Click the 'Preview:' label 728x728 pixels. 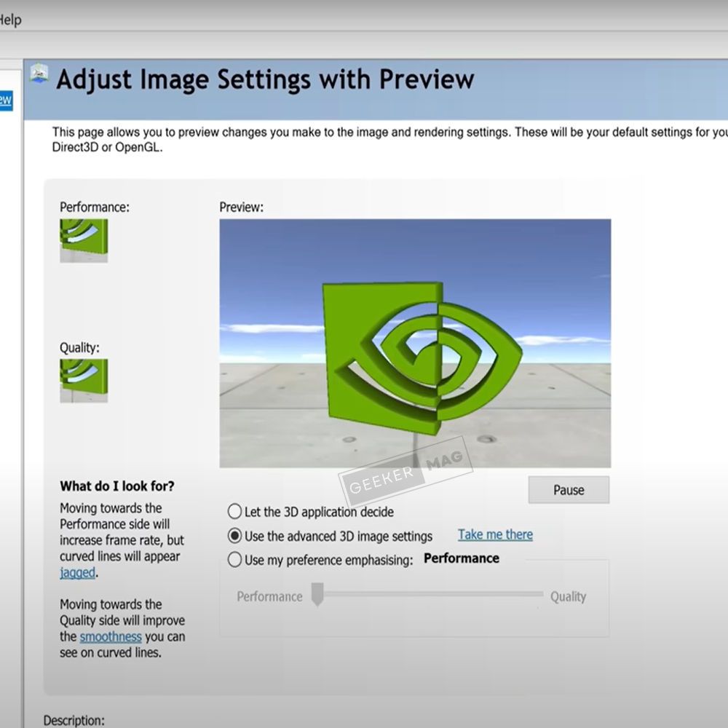point(242,207)
